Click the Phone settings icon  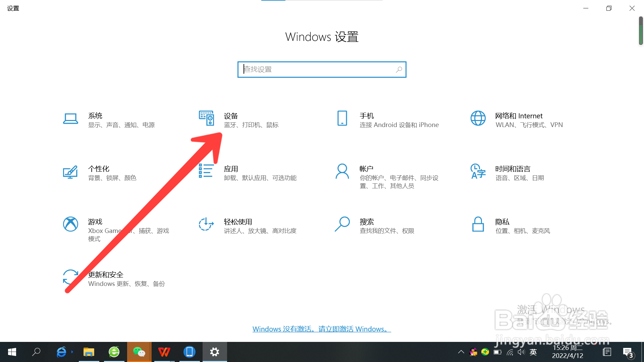[342, 118]
